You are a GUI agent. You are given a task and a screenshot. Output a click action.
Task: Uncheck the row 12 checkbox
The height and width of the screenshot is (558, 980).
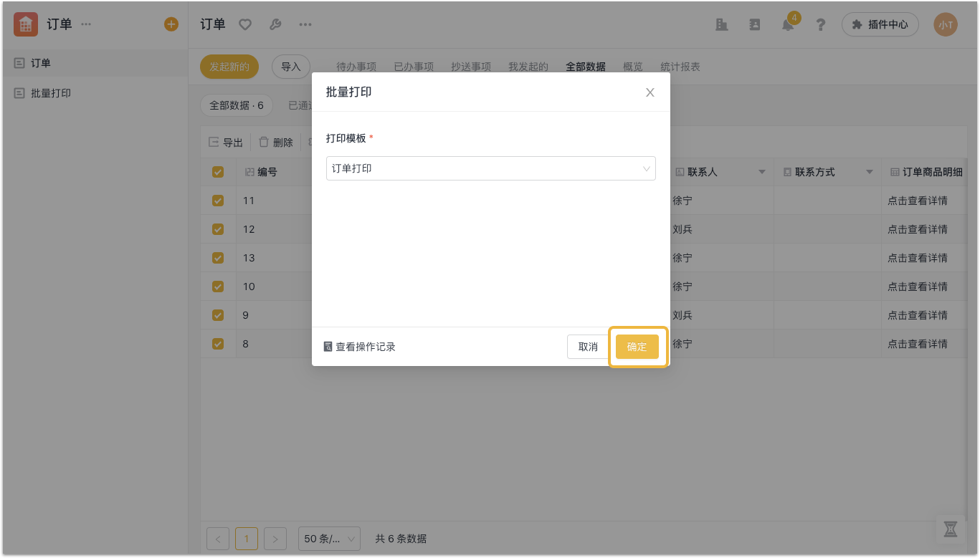[x=218, y=229]
